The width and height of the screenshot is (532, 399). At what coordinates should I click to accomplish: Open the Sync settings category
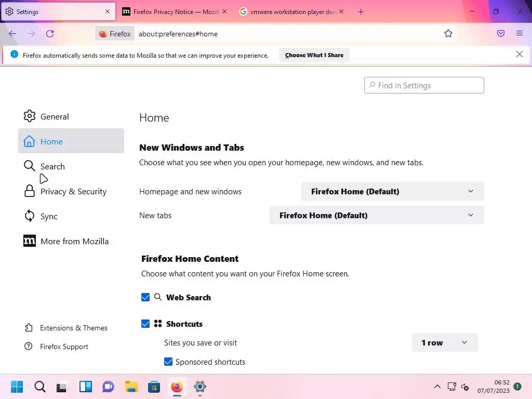click(x=71, y=216)
